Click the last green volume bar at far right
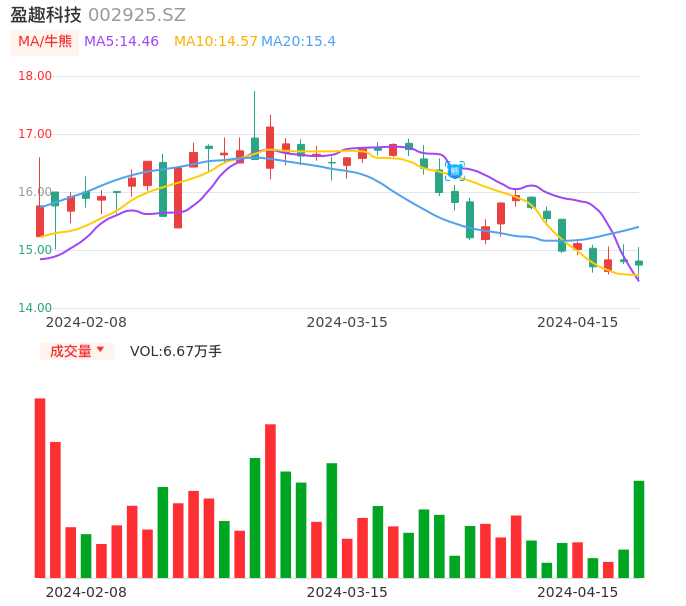 pos(639,529)
